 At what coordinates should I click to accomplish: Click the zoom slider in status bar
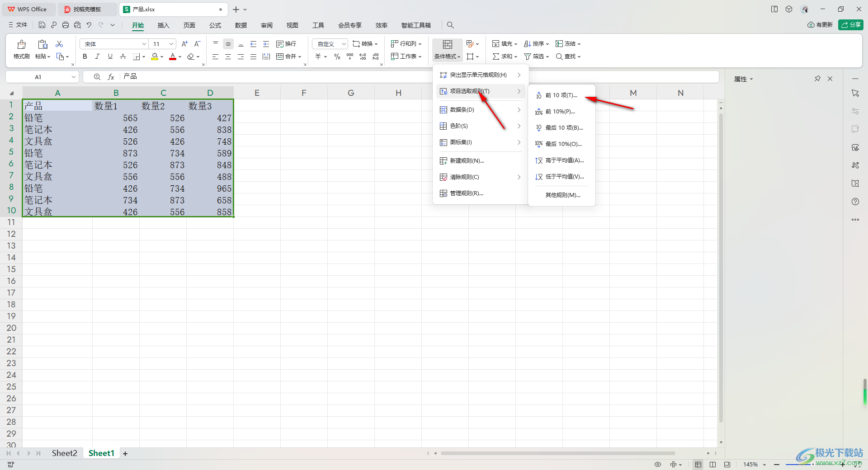pyautogui.click(x=812, y=465)
